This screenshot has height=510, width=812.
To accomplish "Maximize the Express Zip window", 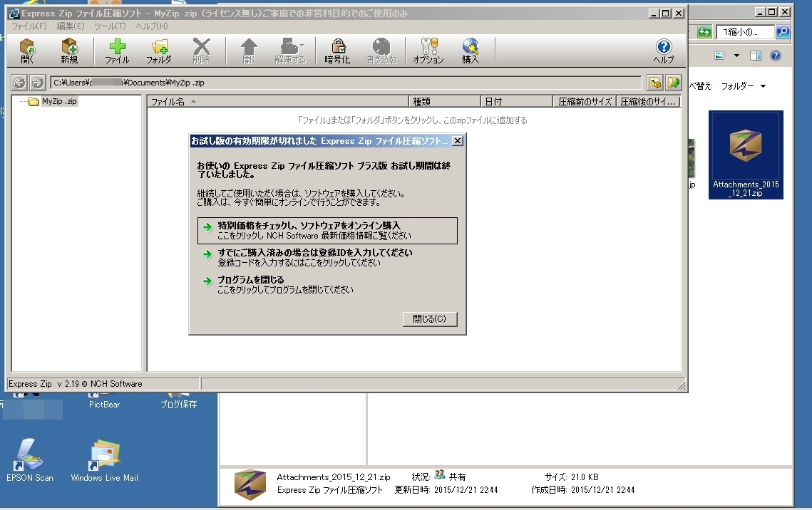I will coord(666,14).
